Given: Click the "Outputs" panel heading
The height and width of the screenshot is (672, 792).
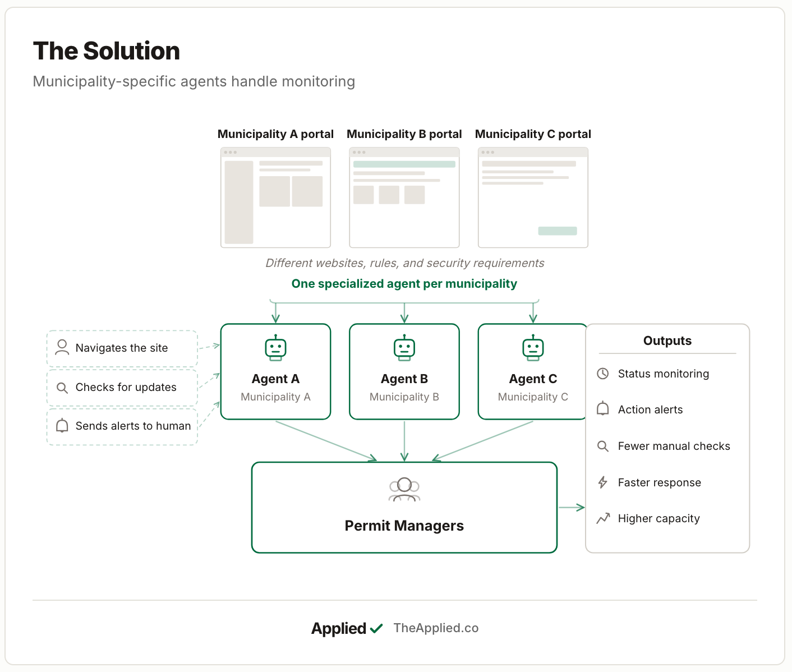Looking at the screenshot, I should pos(667,340).
